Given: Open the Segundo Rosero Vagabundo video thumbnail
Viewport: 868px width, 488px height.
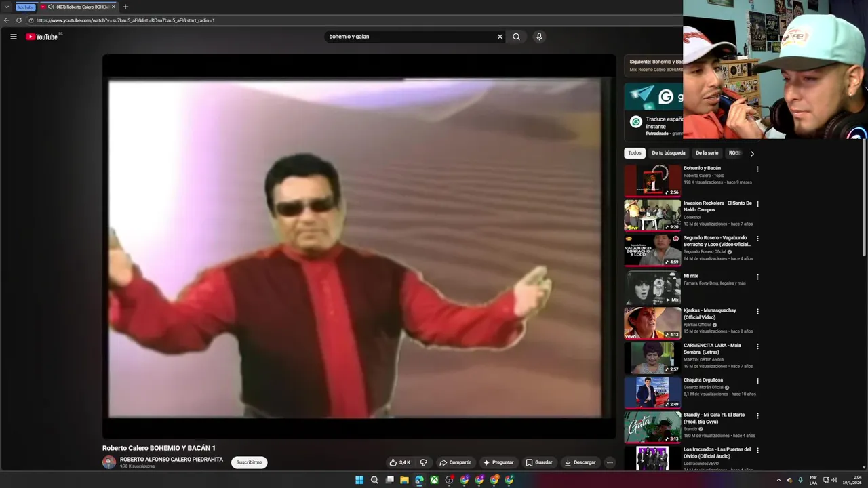Looking at the screenshot, I should pyautogui.click(x=652, y=250).
